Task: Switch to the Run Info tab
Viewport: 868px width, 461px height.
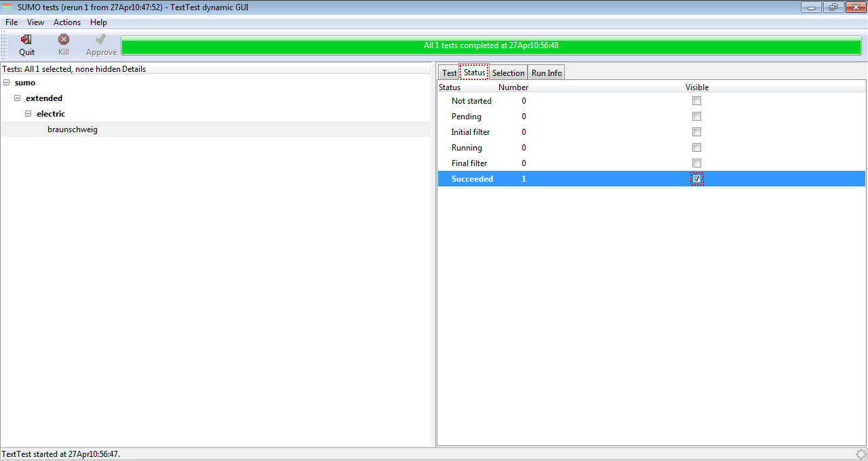Action: [547, 73]
